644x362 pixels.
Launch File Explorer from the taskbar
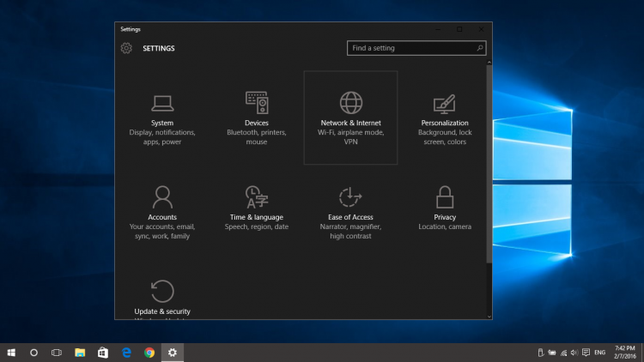[80, 353]
